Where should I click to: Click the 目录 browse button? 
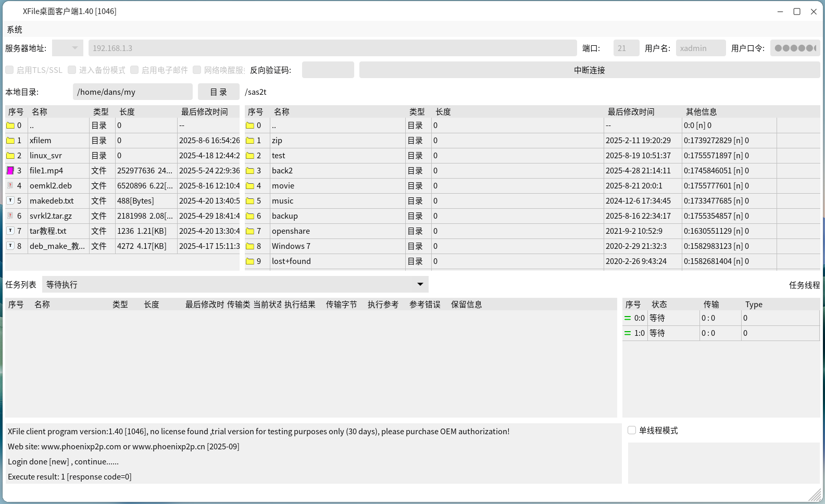(x=218, y=92)
